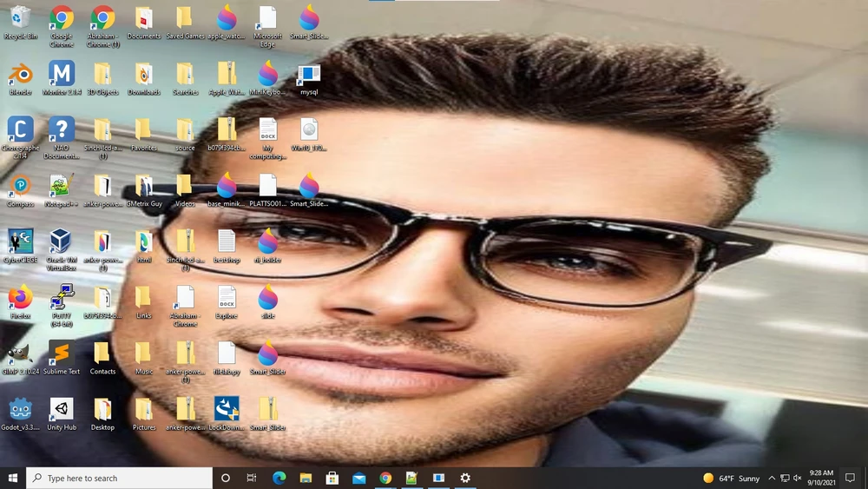Select the GMetrix Guy folder
This screenshot has height=489, width=868.
143,190
